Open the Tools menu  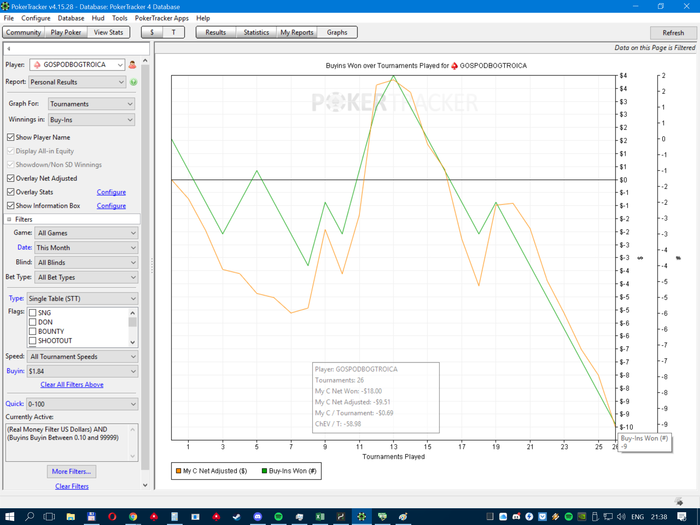coord(120,18)
